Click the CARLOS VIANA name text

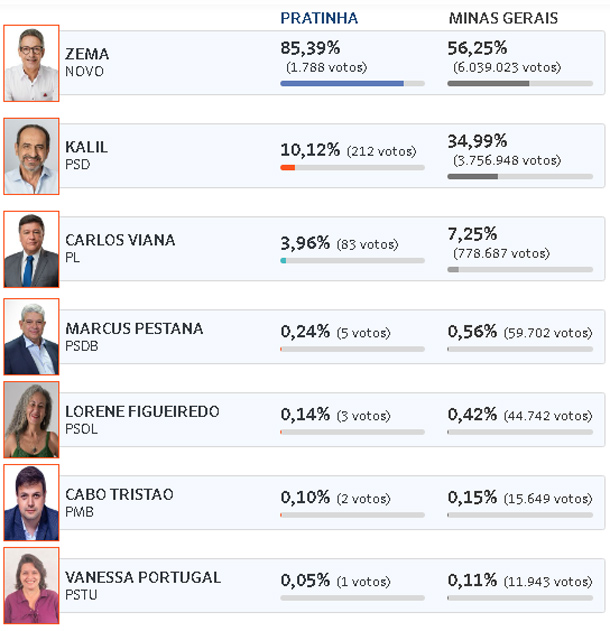click(x=120, y=240)
